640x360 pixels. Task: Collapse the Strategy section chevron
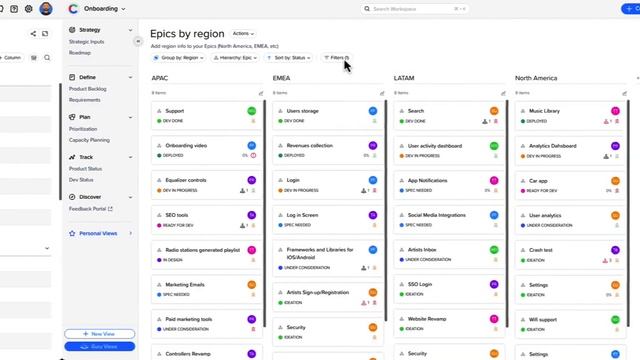130,30
